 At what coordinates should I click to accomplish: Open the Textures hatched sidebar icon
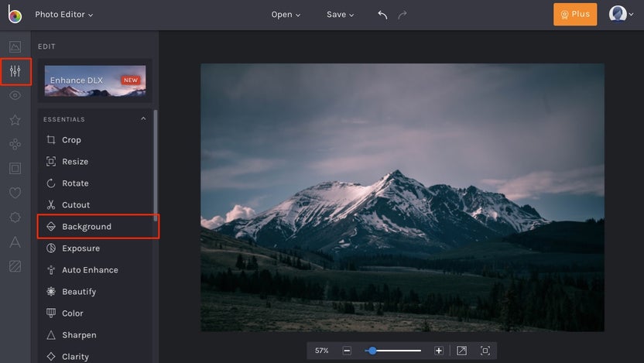point(15,266)
